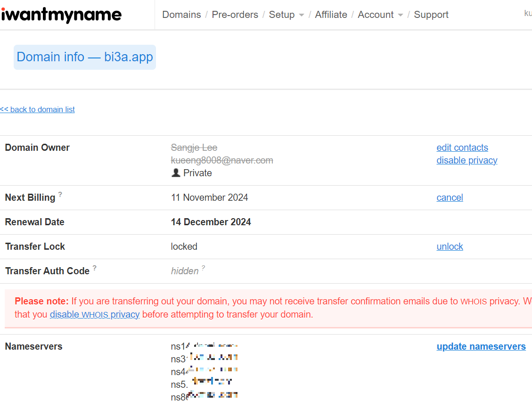Click the kueeng8008@naver.com email text
532x409 pixels.
[222, 160]
